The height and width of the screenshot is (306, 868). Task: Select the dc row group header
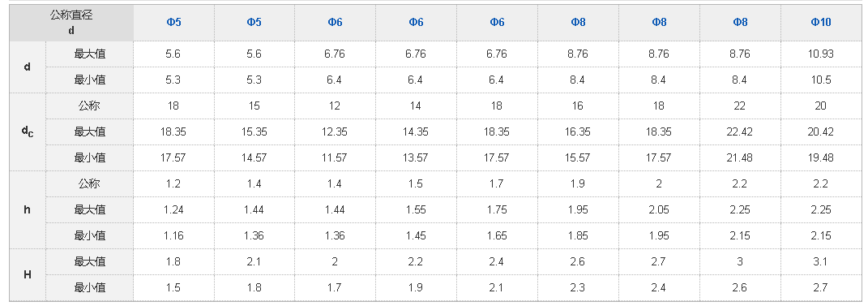pyautogui.click(x=27, y=132)
